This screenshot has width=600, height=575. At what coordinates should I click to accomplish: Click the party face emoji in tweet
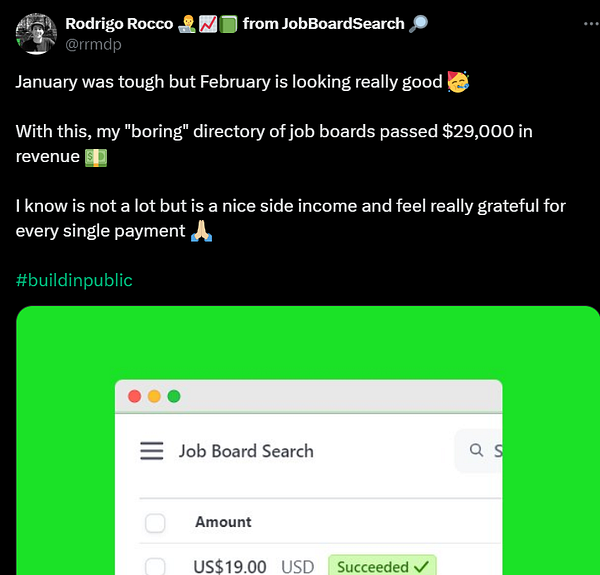pyautogui.click(x=458, y=82)
